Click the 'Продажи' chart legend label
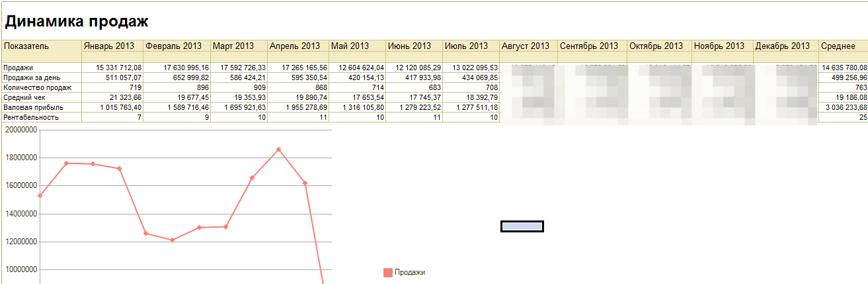 click(x=410, y=272)
